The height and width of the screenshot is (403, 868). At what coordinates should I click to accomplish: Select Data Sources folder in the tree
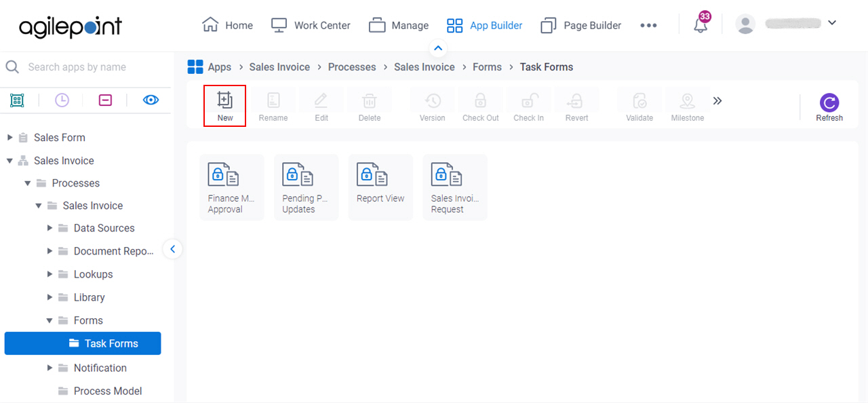click(104, 228)
